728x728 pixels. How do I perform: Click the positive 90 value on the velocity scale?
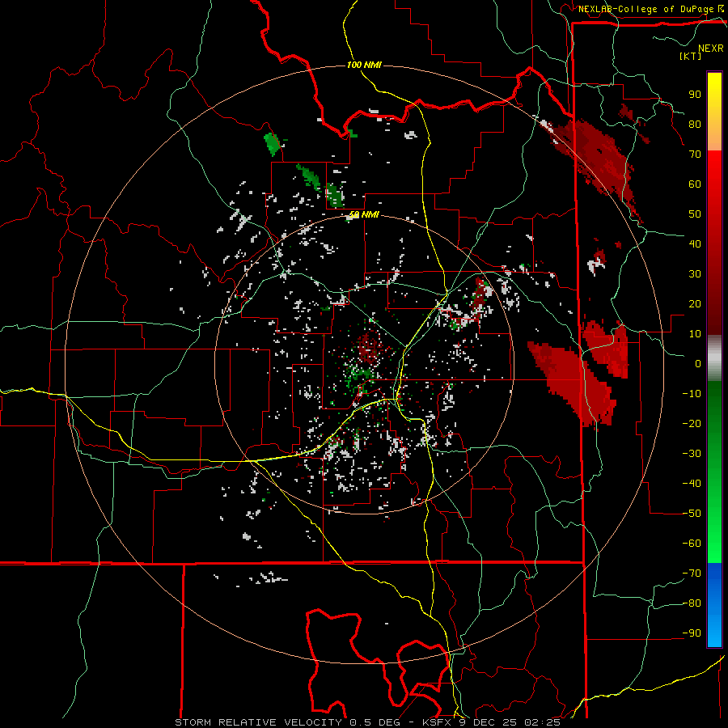(695, 95)
